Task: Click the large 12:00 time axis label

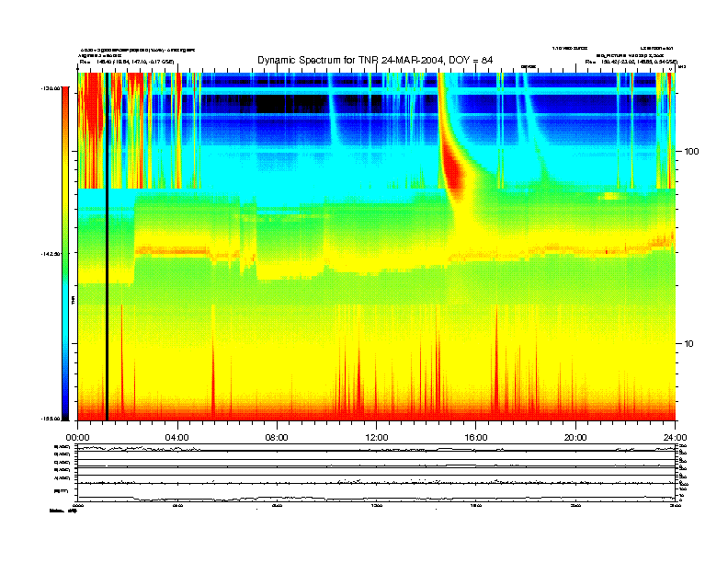Action: tap(377, 438)
